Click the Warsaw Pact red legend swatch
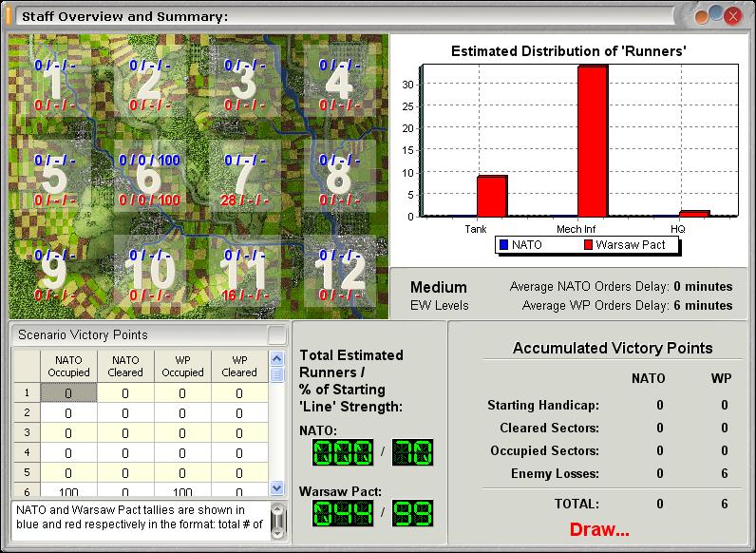This screenshot has width=756, height=553. 588,244
